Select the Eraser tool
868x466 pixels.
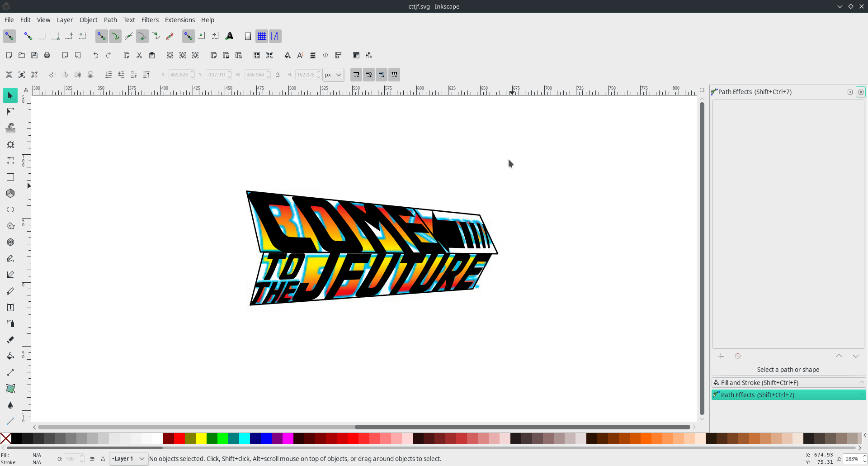(10, 340)
